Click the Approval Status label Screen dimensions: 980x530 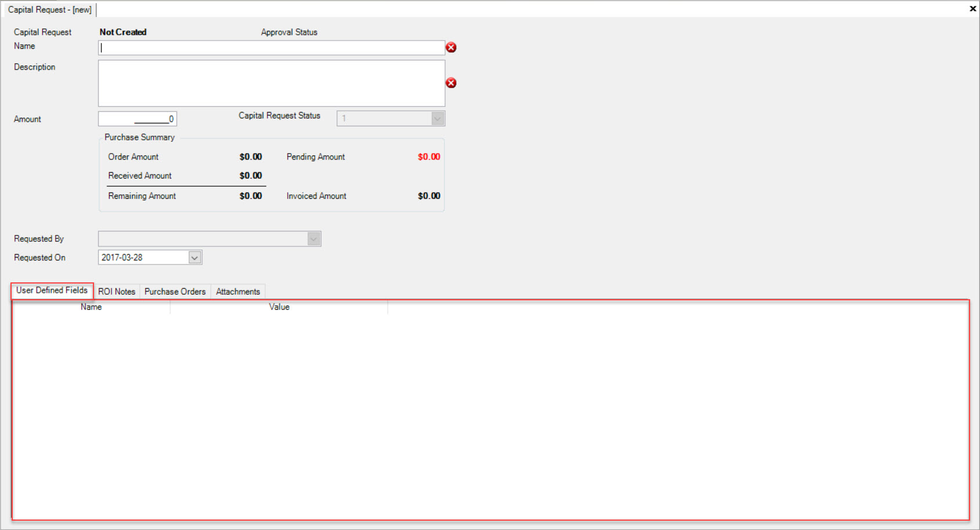pyautogui.click(x=289, y=32)
